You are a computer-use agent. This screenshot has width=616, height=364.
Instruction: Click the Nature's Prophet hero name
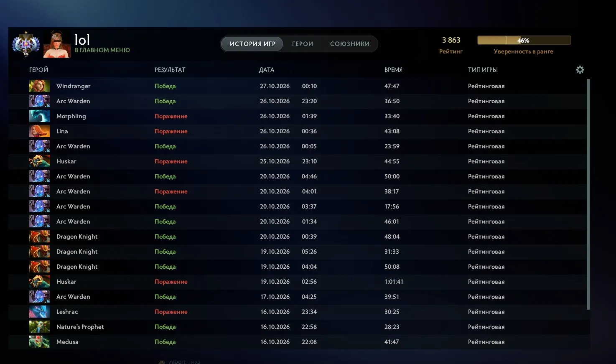pyautogui.click(x=80, y=327)
